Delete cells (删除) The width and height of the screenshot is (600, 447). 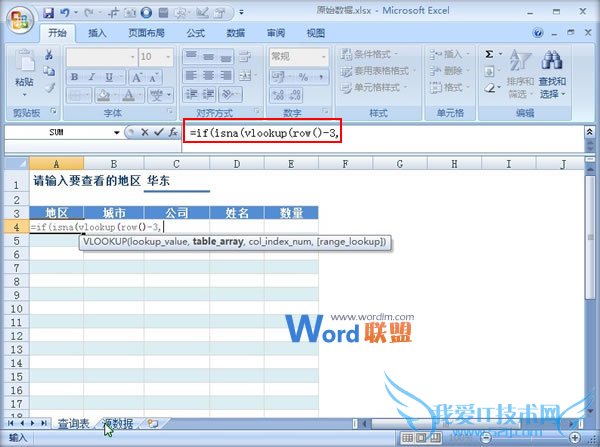click(449, 71)
